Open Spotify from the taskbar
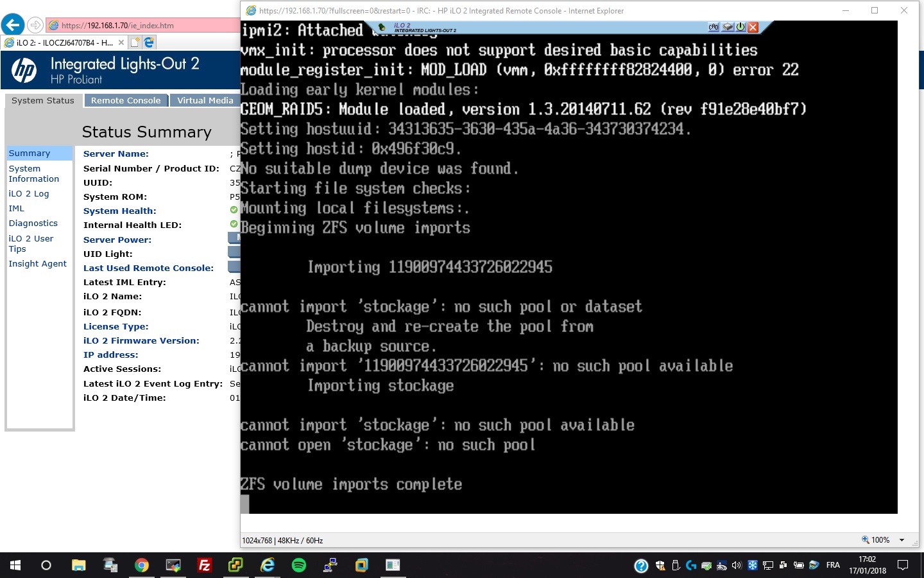 299,565
